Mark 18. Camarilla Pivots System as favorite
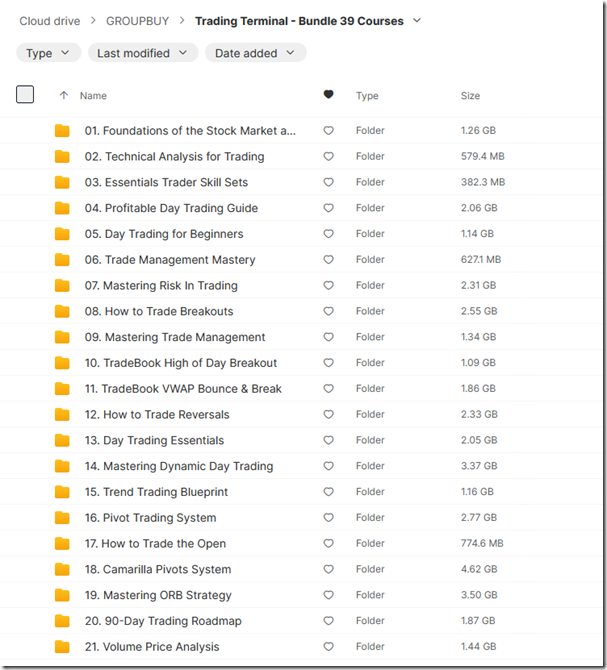607x670 pixels. pos(328,569)
